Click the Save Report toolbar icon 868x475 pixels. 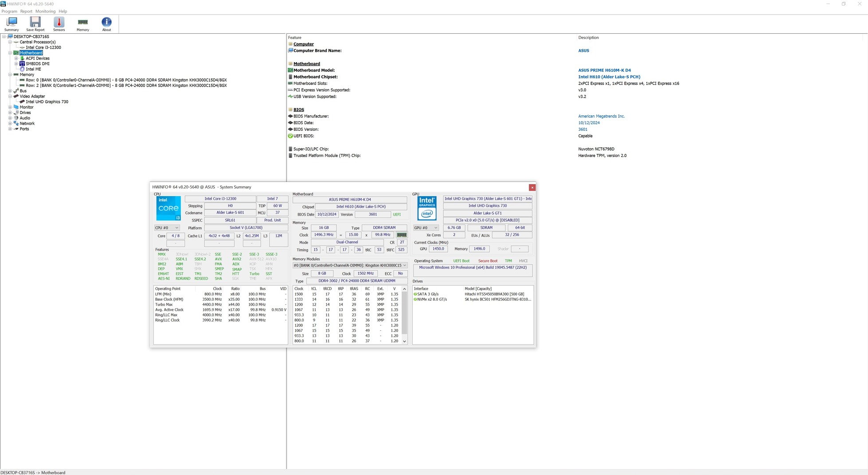(x=35, y=24)
